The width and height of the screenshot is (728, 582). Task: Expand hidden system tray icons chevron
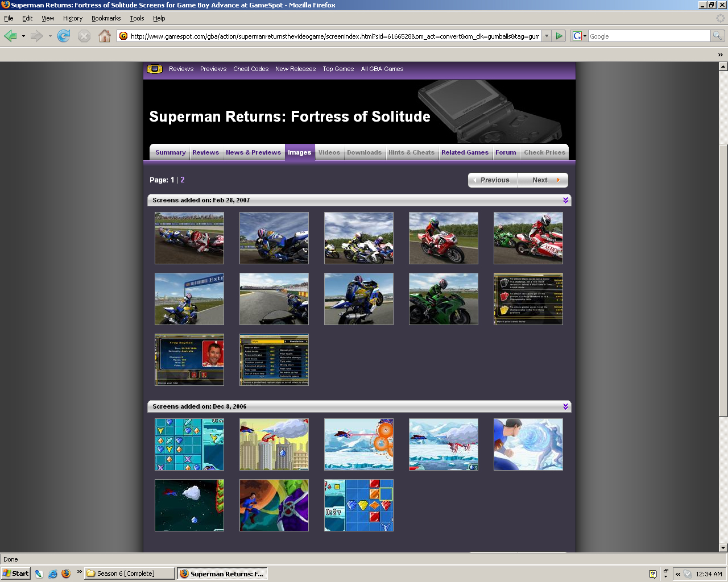coord(678,574)
